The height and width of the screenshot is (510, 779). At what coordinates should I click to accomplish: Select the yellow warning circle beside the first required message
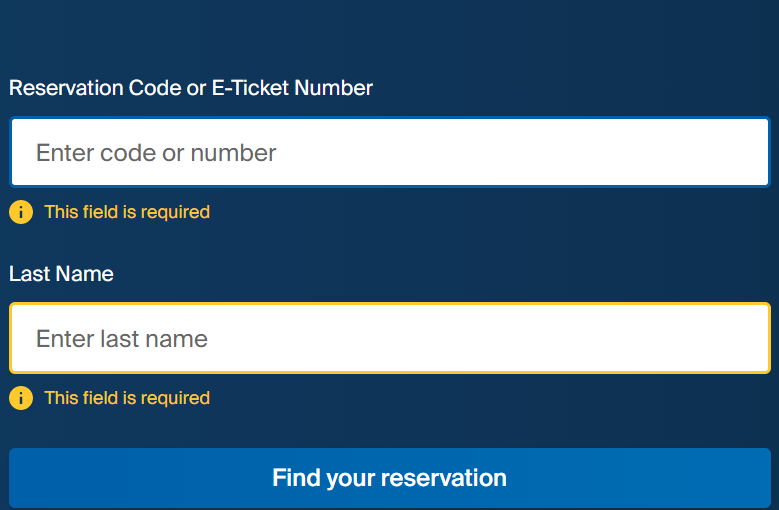tap(21, 212)
